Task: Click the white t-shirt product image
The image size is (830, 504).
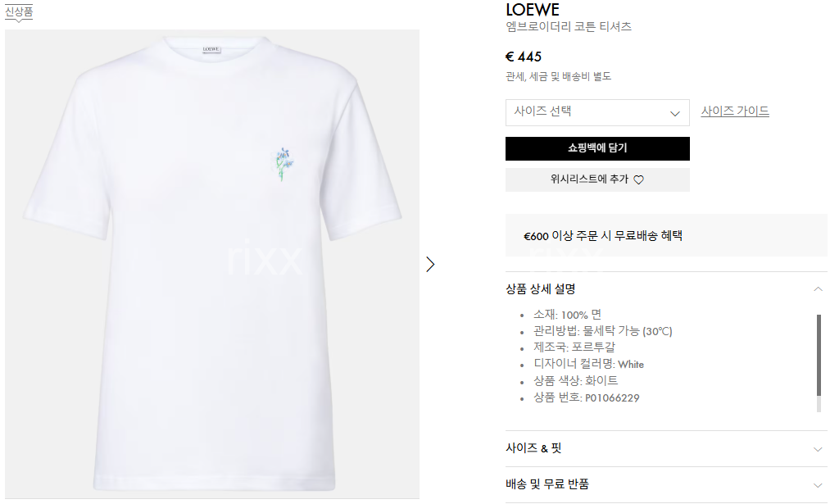Action: [x=212, y=264]
